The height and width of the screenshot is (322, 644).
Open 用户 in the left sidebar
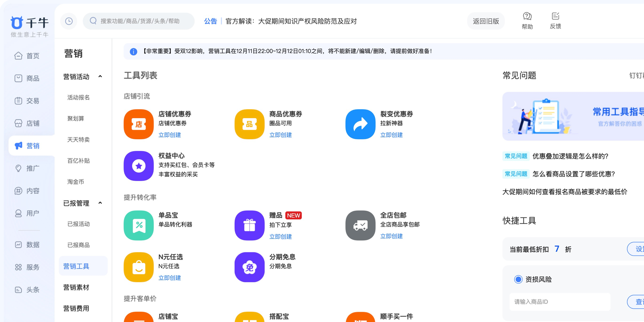point(27,213)
